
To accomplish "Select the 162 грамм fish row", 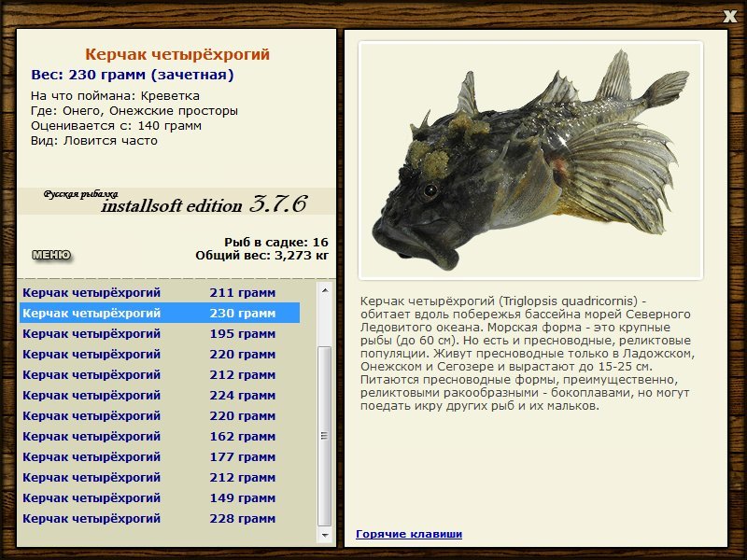I will point(160,436).
